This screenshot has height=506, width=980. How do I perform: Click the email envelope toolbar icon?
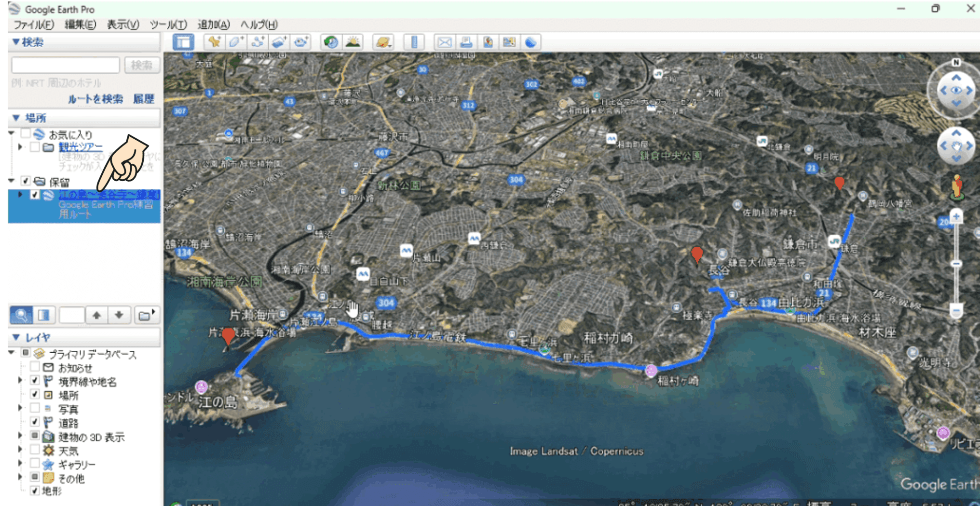click(x=444, y=42)
